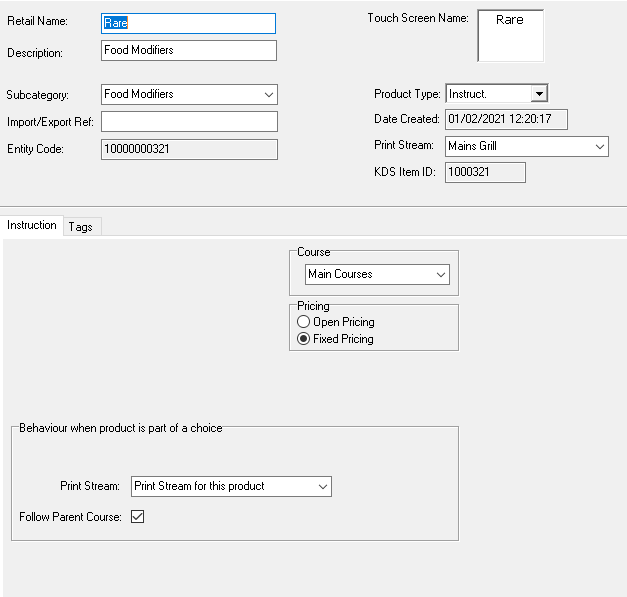Image resolution: width=627 pixels, height=597 pixels.
Task: Select the Instruct. text in Product Type
Action: [x=487, y=94]
